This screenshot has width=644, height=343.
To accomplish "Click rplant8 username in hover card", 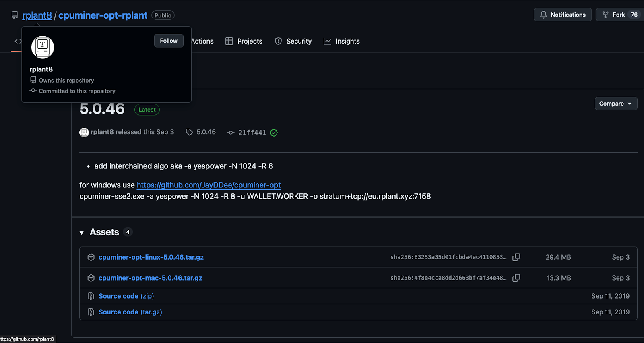I will [x=41, y=69].
